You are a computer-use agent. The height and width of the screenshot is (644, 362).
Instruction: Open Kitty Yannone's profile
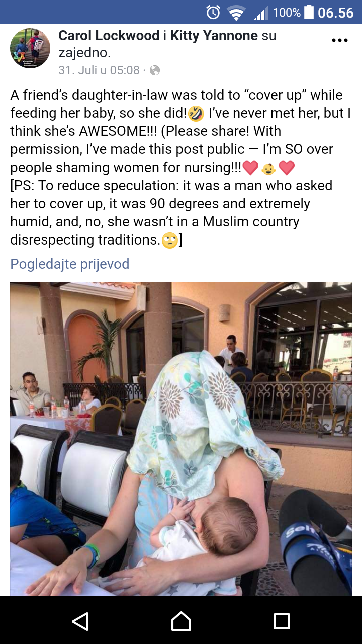[x=214, y=36]
